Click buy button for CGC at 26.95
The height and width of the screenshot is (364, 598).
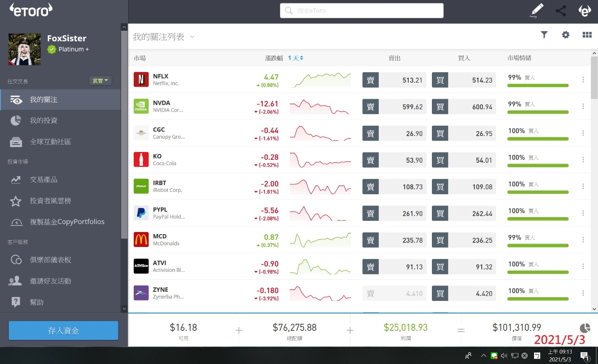coord(464,134)
